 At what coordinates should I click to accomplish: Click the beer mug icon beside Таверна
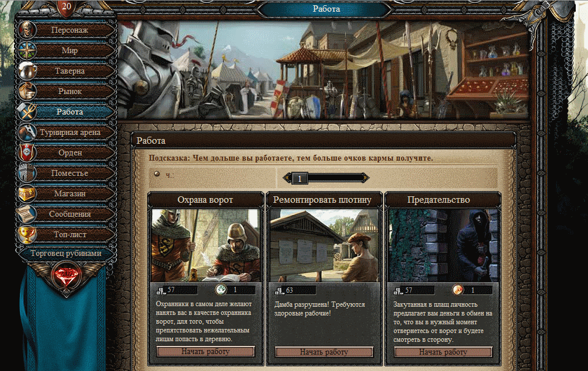point(27,71)
